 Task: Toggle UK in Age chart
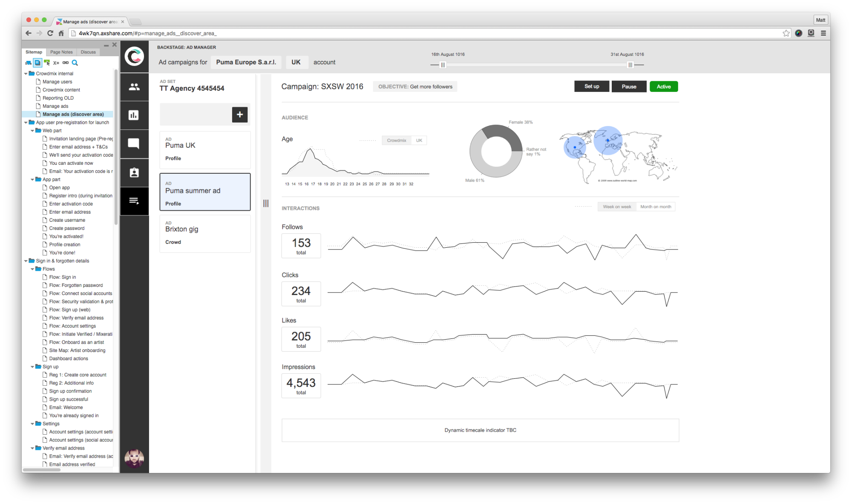[x=419, y=140]
